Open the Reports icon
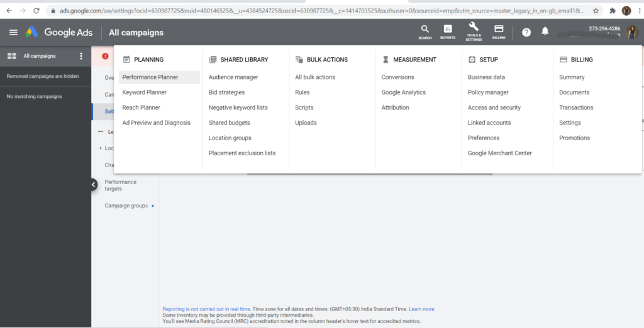 coord(448,31)
